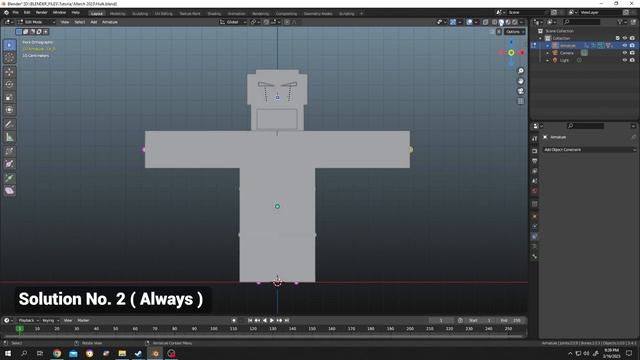Jump to the start frame button
Viewport: 640px width, 360px height.
click(x=250, y=320)
